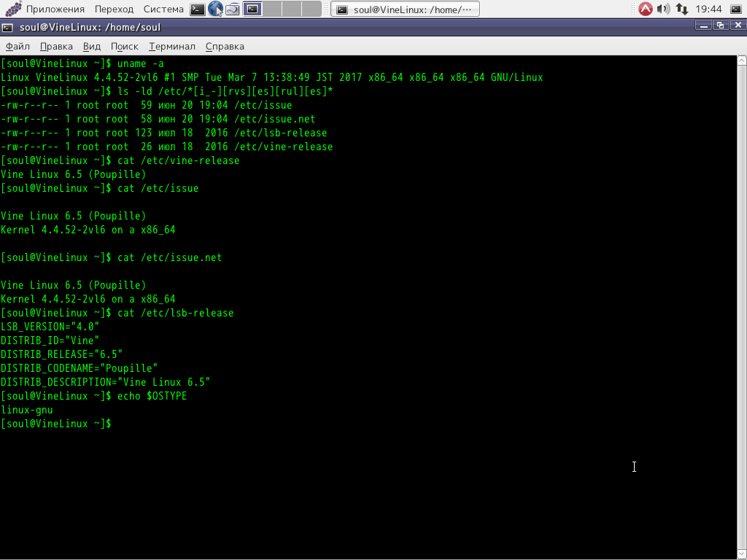Viewport: 747px width, 560px height.
Task: Launch terminal from the panel launcher icon
Action: tap(197, 9)
